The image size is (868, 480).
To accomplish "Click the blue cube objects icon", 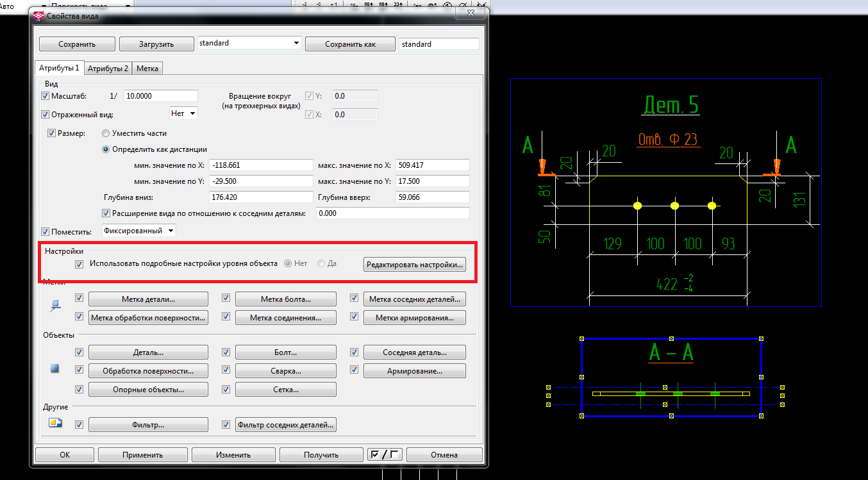I will (x=55, y=369).
